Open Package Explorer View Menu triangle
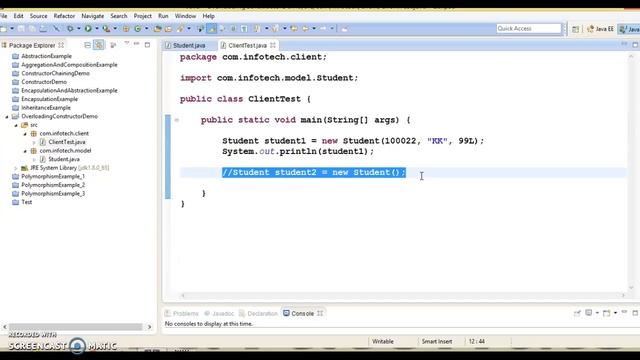The image size is (640, 360). click(x=127, y=43)
